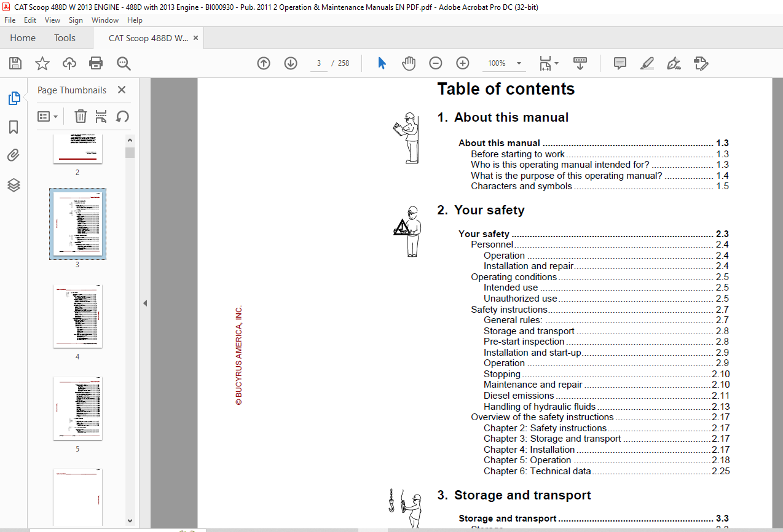This screenshot has height=532, width=783.
Task: Open the Bookmarks panel
Action: (x=14, y=127)
